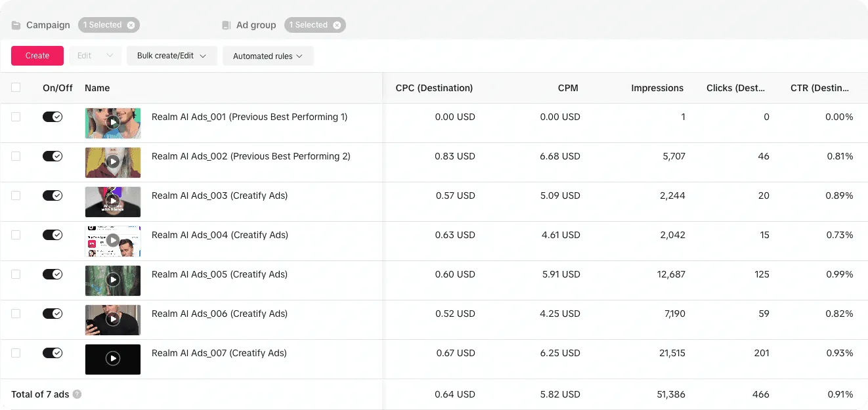Tick the select-all checkbox in header
The width and height of the screenshot is (868, 410).
pyautogui.click(x=16, y=87)
